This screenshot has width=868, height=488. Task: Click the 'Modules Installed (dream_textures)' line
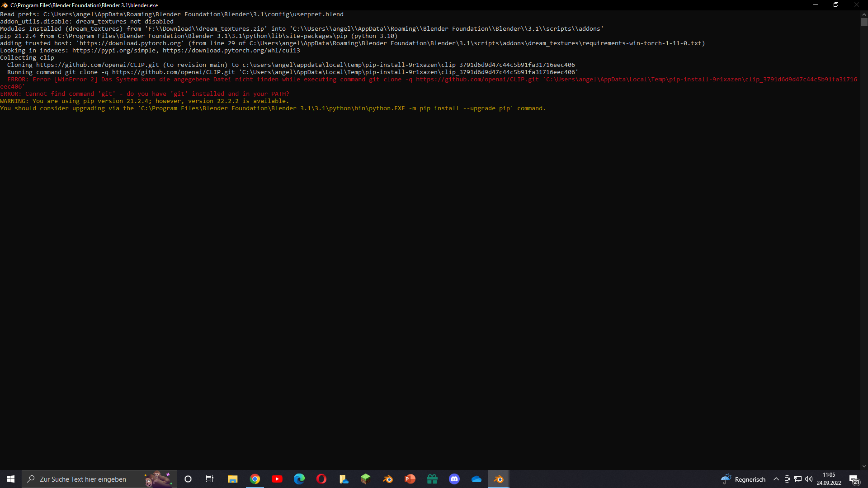302,29
